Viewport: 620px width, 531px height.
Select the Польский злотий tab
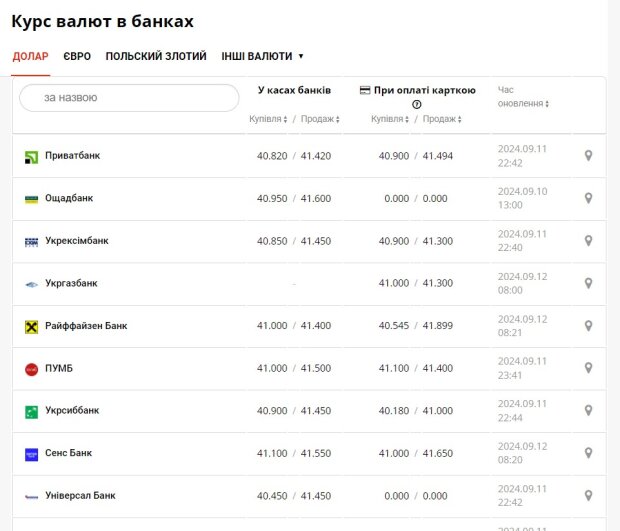tap(156, 56)
